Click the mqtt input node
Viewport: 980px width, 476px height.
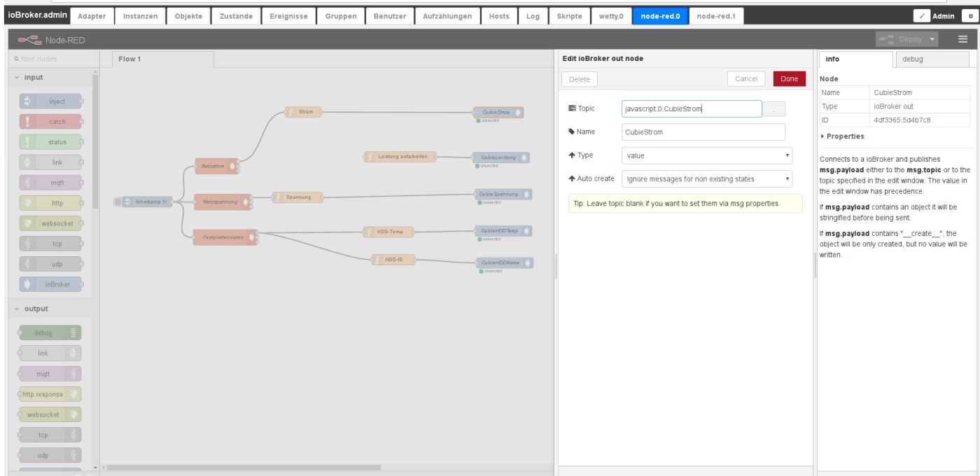coord(50,183)
